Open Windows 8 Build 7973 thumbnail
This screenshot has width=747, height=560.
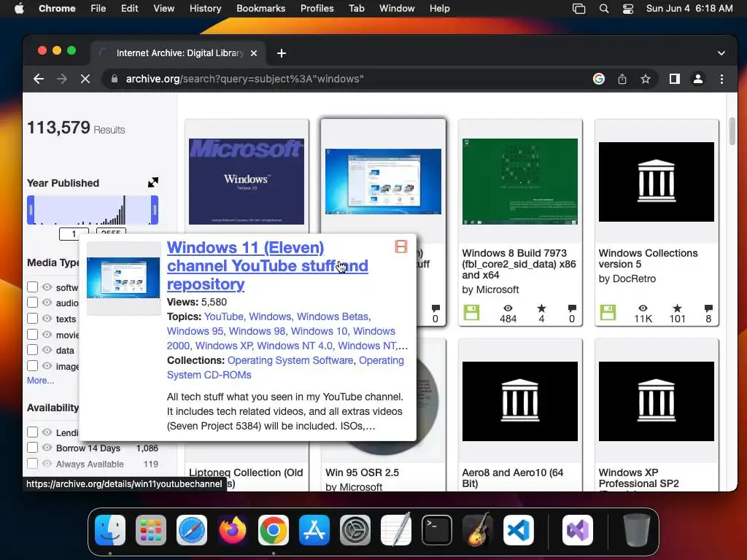coord(519,182)
